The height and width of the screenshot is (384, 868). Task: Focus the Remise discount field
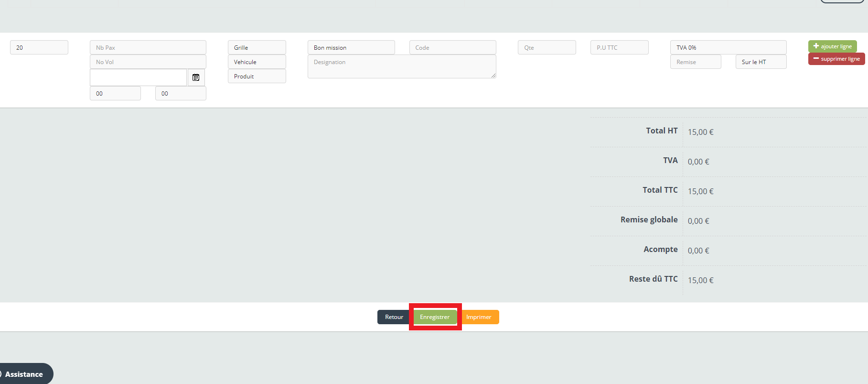695,62
